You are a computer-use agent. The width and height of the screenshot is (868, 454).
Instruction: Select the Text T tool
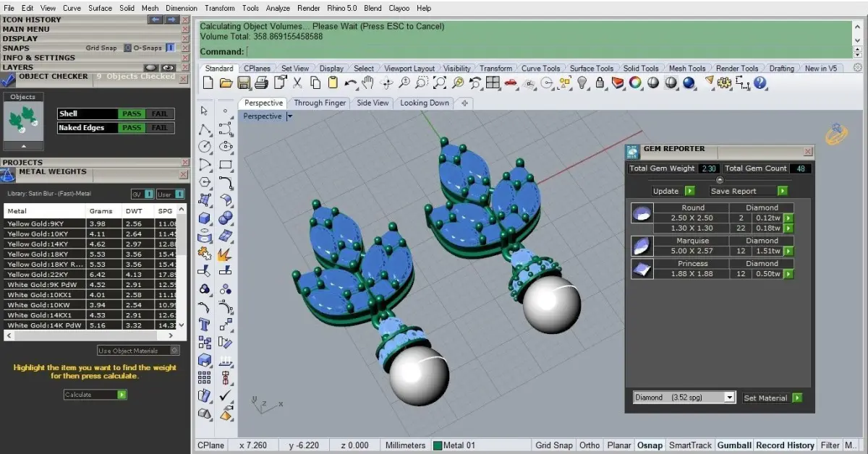coord(205,324)
